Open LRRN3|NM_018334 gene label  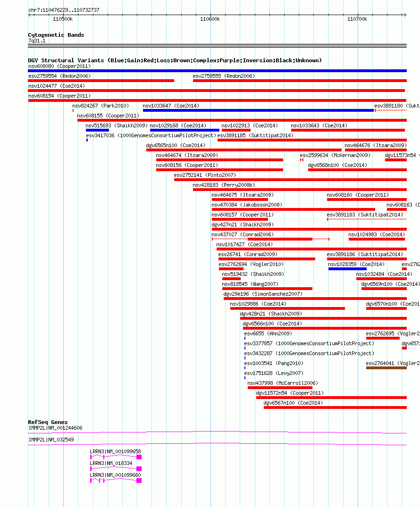111,463
